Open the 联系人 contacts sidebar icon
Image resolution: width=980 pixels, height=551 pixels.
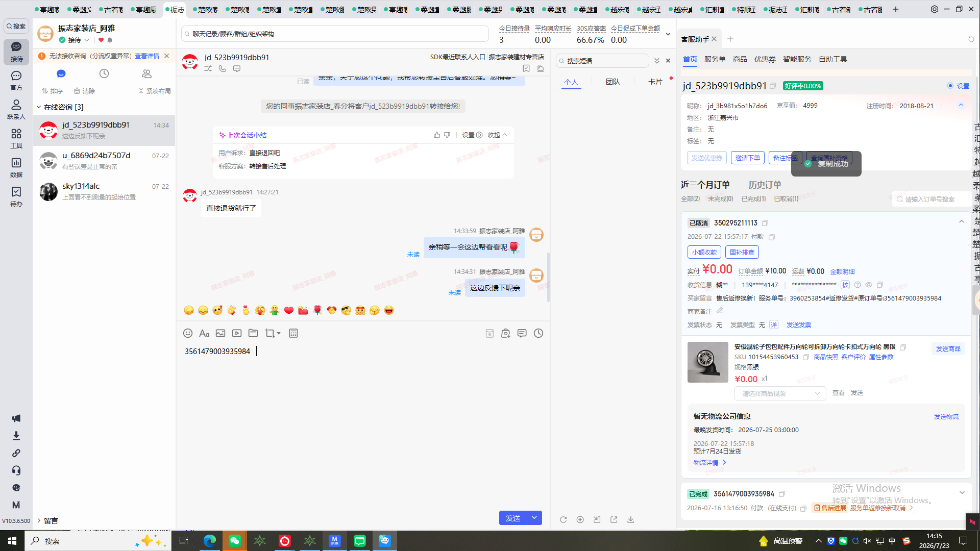click(x=16, y=110)
